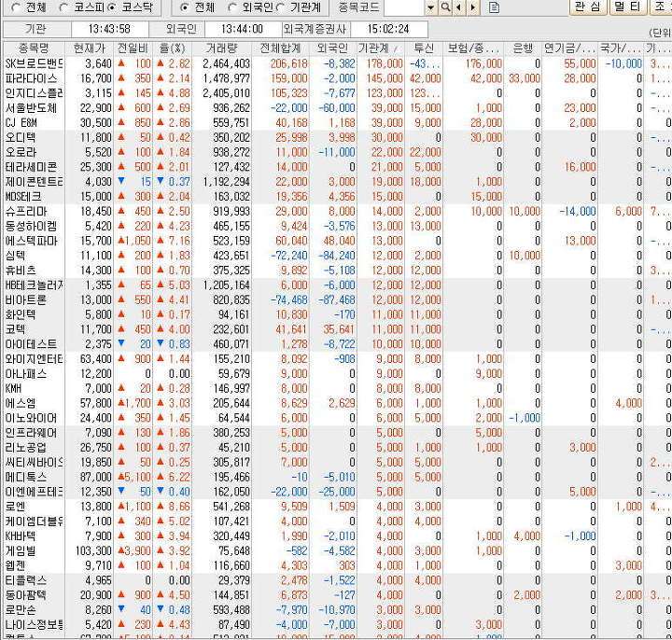Image resolution: width=672 pixels, height=640 pixels.
Task: Select the 서울반도체 stock row name
Action: [x=31, y=108]
